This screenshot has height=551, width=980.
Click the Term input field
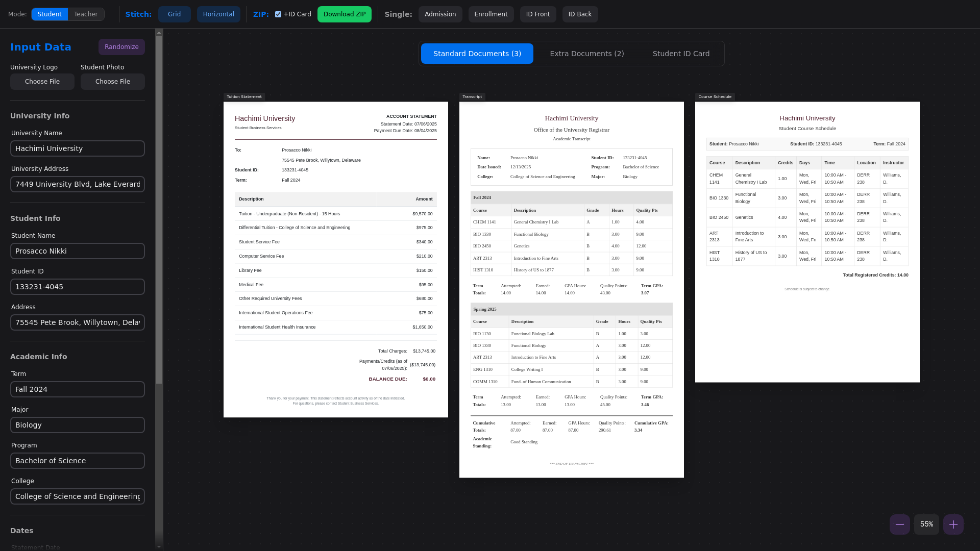pyautogui.click(x=78, y=389)
